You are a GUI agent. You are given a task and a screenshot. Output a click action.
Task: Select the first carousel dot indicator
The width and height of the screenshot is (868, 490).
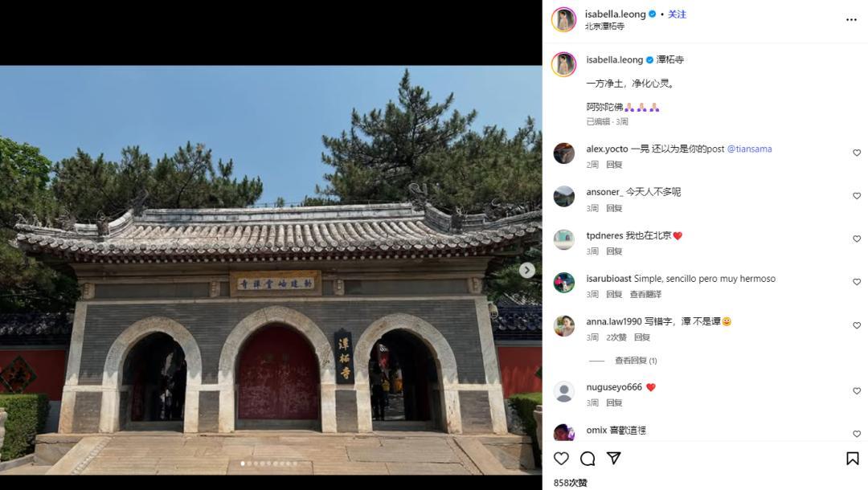243,463
